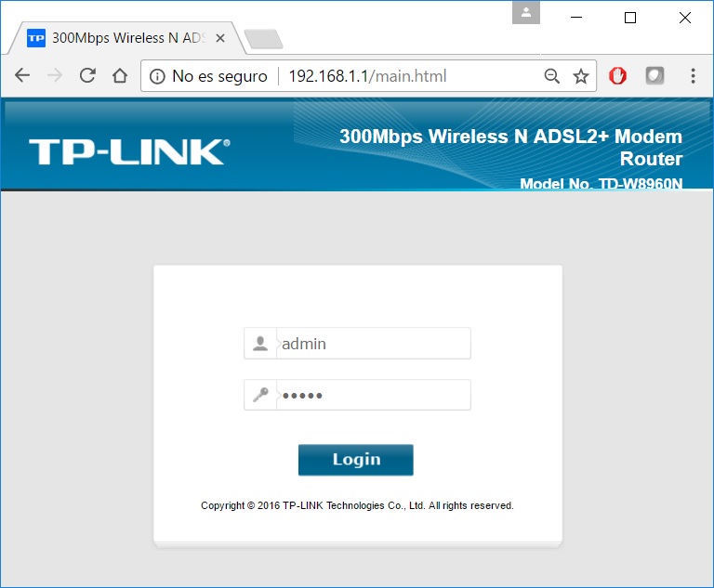
Task: Click the Chrome profile avatar button
Action: pos(526,12)
